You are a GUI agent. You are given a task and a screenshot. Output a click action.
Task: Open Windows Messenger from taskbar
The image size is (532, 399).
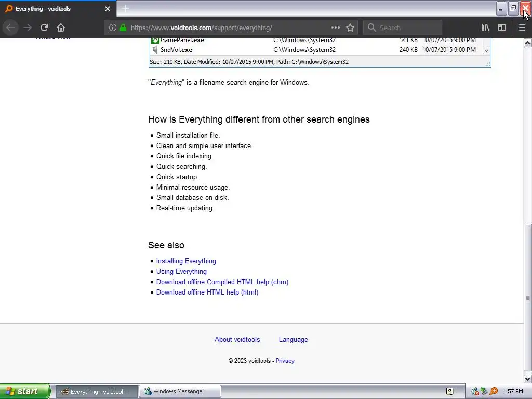(180, 392)
